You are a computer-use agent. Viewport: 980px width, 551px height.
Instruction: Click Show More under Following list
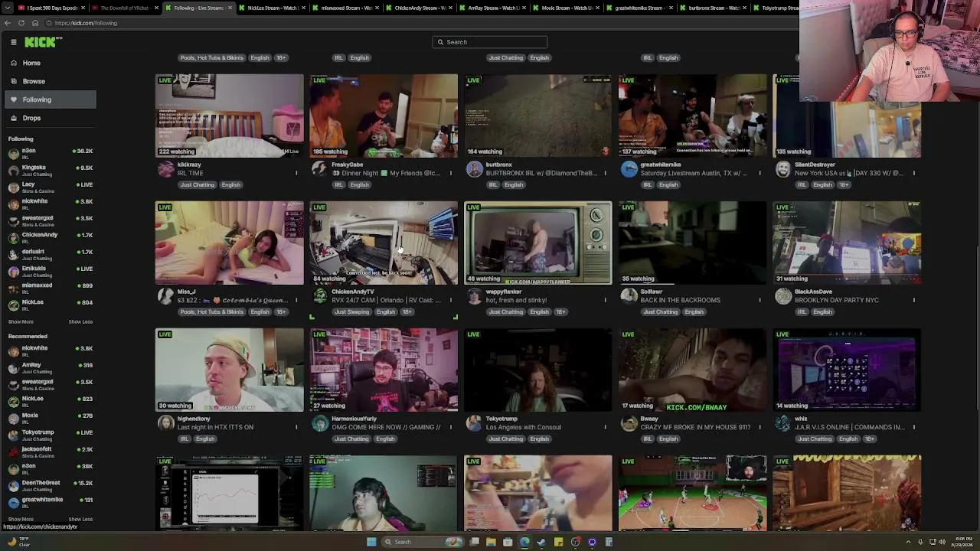[21, 321]
